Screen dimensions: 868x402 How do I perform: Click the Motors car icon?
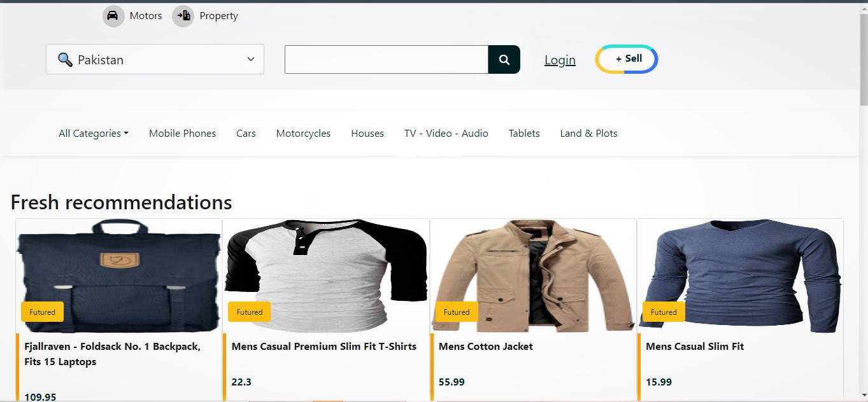113,16
